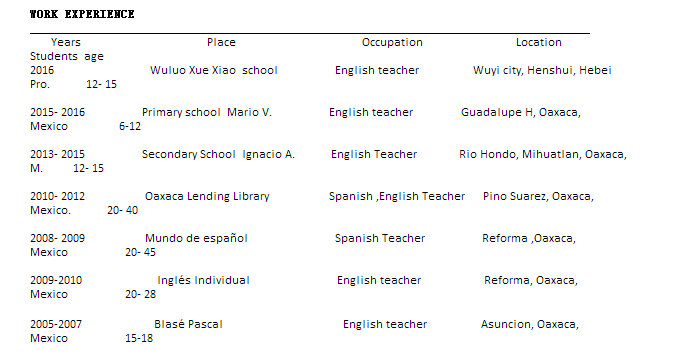The image size is (696, 361).
Task: Click the Guadalupe H, Oaxaca location
Action: (x=521, y=112)
